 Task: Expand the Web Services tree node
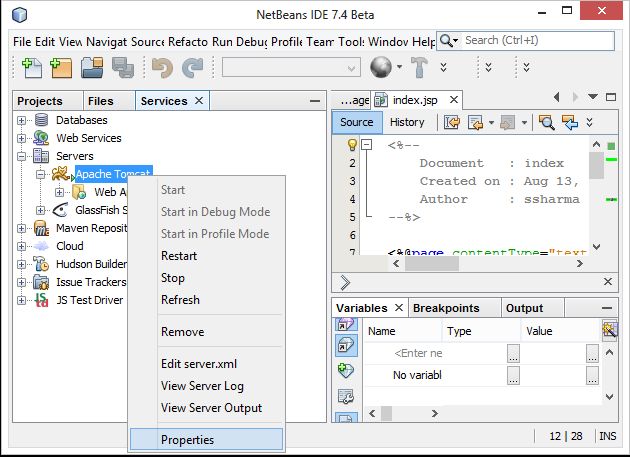[21, 138]
